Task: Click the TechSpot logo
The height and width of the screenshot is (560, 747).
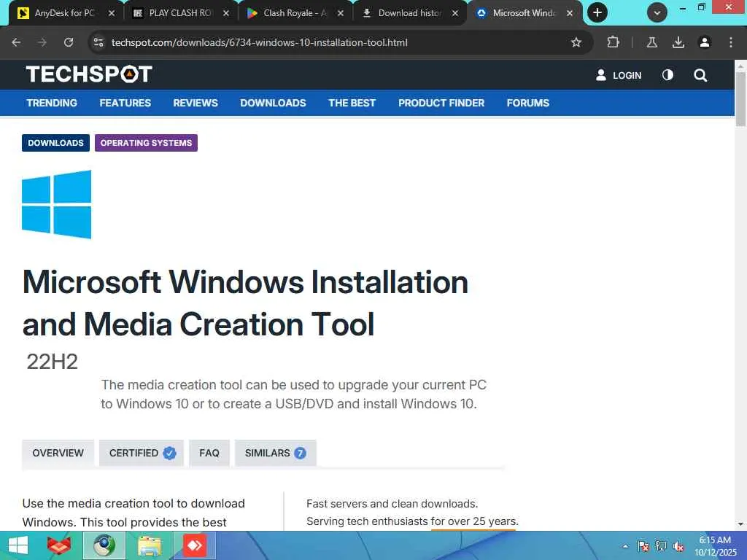Action: tap(89, 74)
